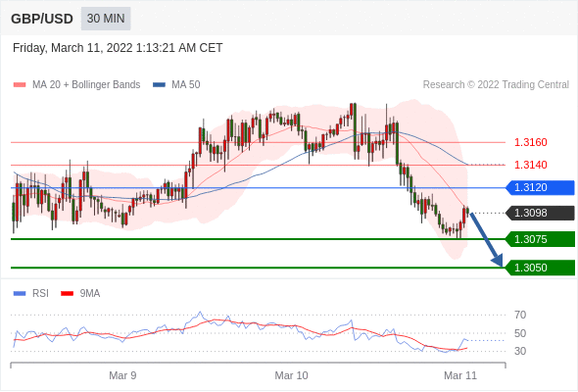Click the Research © 2022 Trading Central text
578x392 pixels.
pyautogui.click(x=496, y=85)
